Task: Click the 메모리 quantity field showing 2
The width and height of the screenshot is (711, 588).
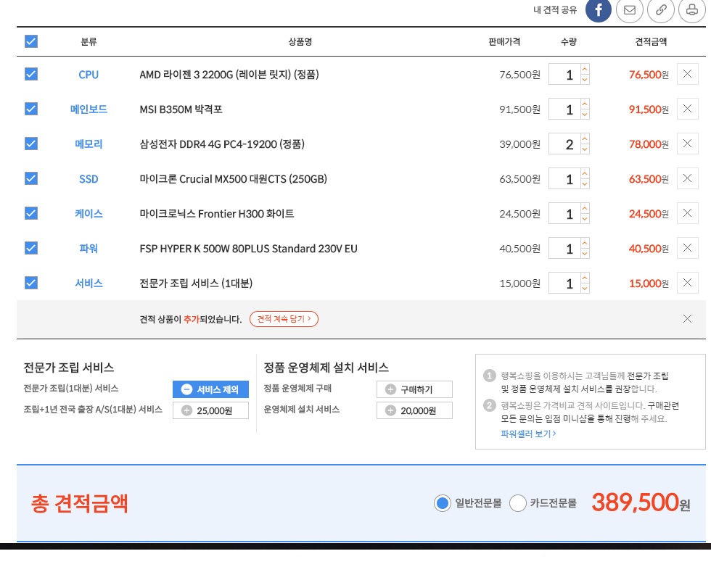Action: point(564,144)
